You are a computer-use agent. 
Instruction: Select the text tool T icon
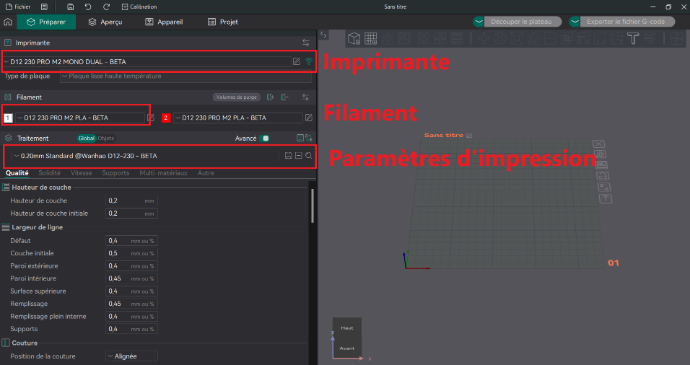tap(633, 39)
